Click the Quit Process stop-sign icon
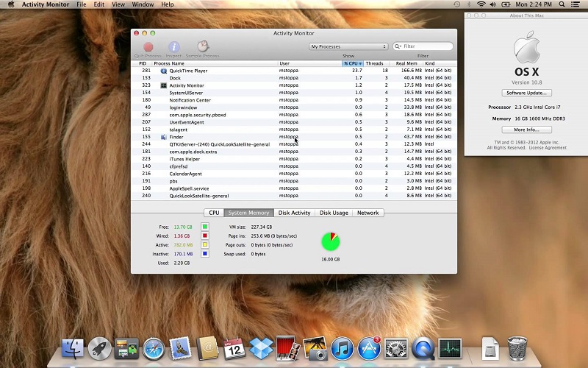588x368 pixels. coord(148,47)
